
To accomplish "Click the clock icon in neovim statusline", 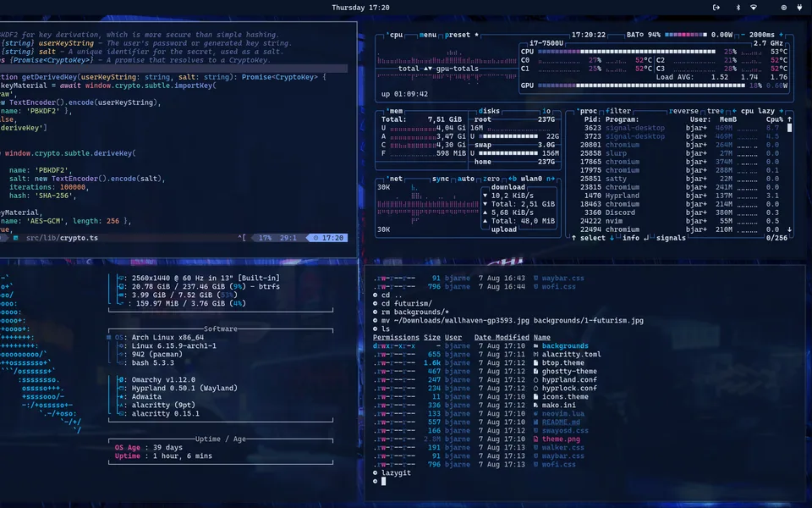I will pyautogui.click(x=315, y=238).
